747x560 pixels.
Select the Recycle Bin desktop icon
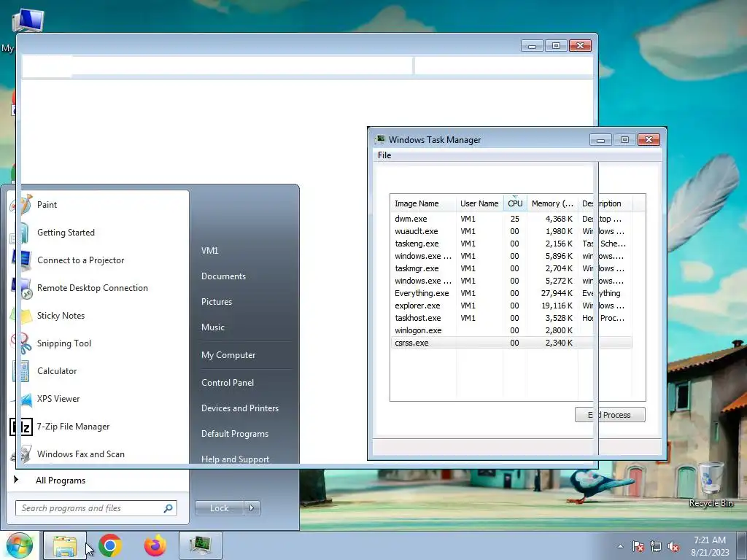pos(711,485)
